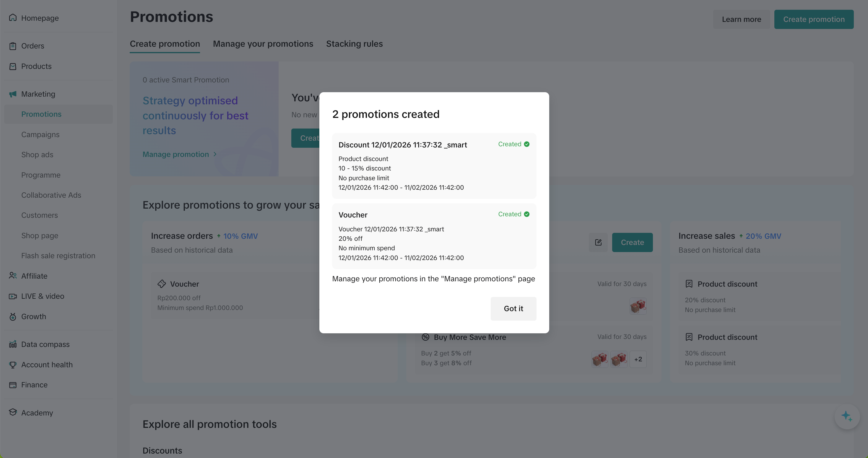This screenshot has width=868, height=458.
Task: Click the Affiliate people icon
Action: click(13, 276)
